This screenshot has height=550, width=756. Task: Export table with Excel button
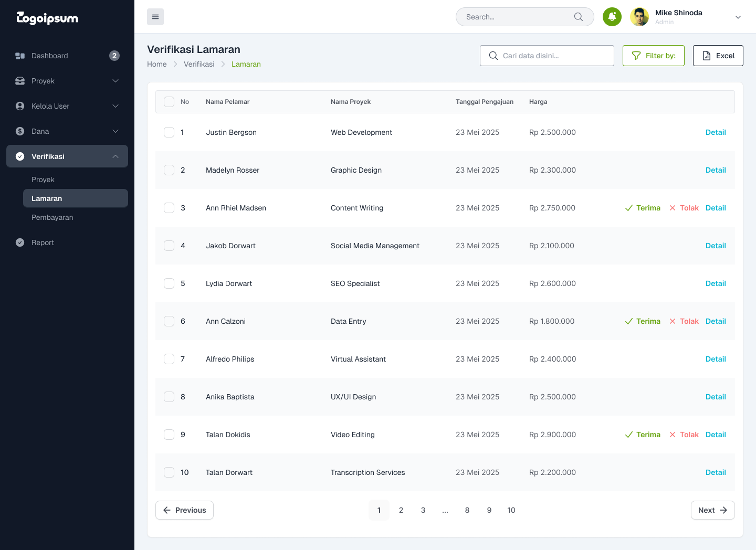point(718,56)
